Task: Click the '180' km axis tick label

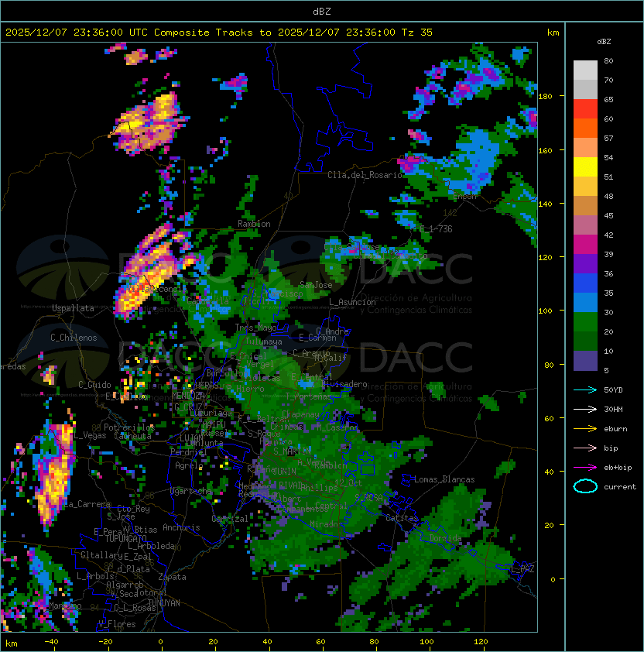Action: pyautogui.click(x=545, y=97)
